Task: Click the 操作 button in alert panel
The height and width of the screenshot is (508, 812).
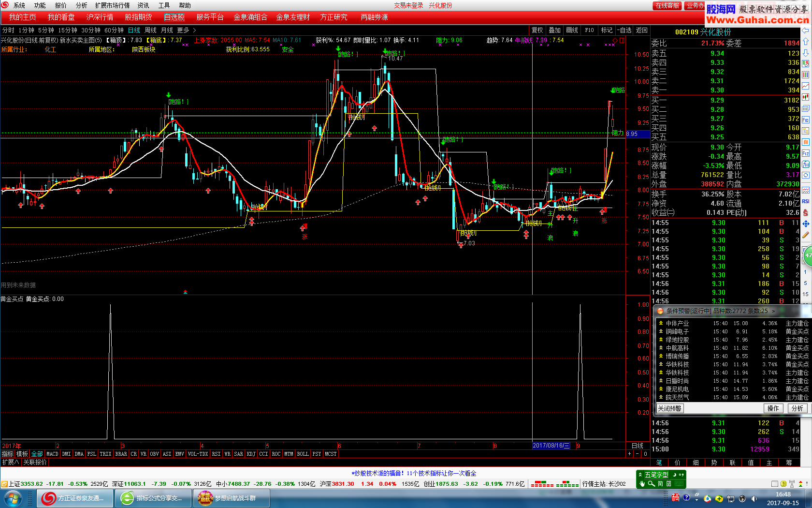Action: [x=773, y=408]
